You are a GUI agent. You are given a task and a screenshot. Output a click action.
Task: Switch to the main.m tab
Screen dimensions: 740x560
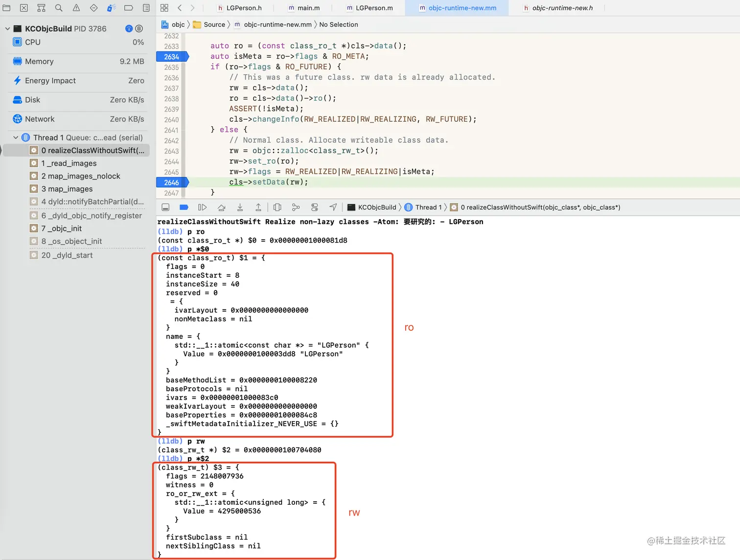[x=304, y=8]
